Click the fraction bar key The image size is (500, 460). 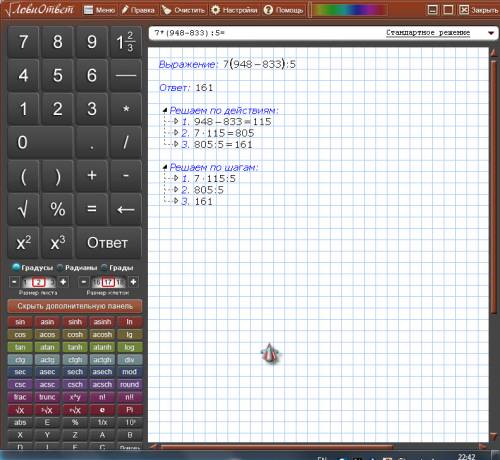126,75
